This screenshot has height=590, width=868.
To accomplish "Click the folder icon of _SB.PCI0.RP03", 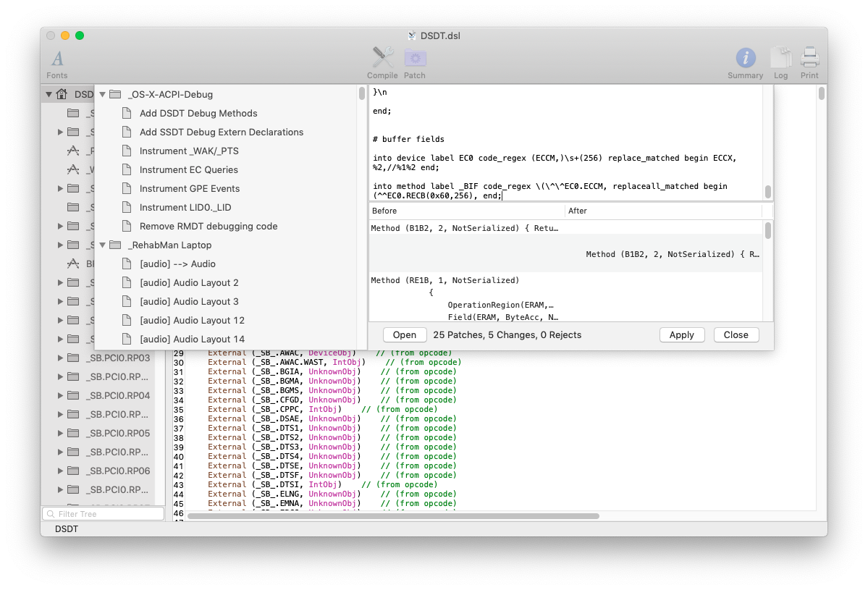I will [x=73, y=358].
